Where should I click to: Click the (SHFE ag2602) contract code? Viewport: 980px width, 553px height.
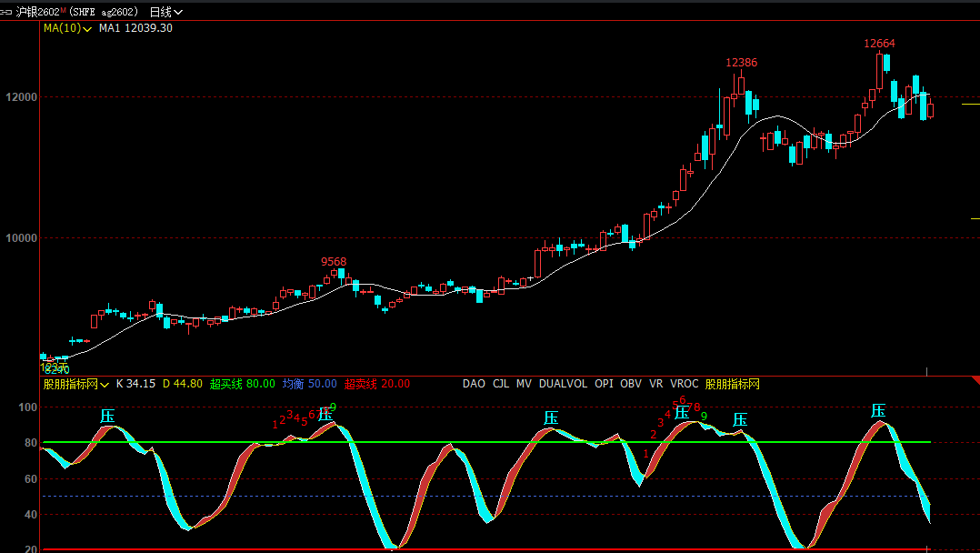tap(103, 12)
